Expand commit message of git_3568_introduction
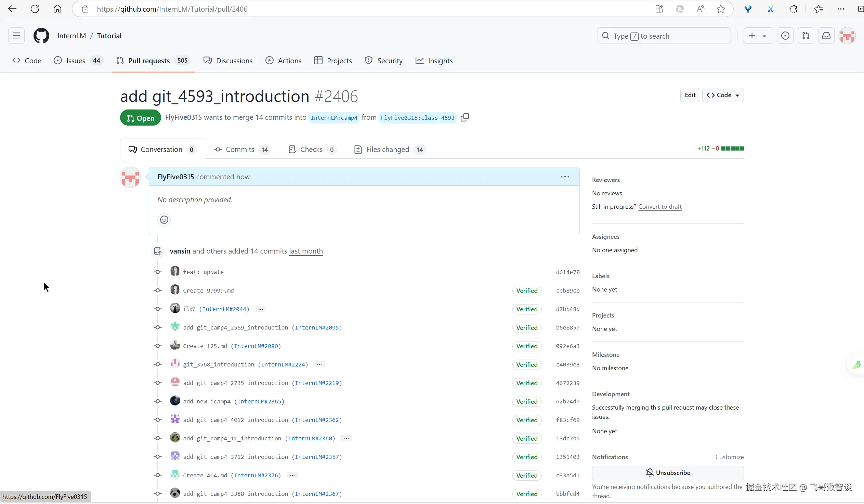Viewport: 864px width, 504px height. click(319, 364)
